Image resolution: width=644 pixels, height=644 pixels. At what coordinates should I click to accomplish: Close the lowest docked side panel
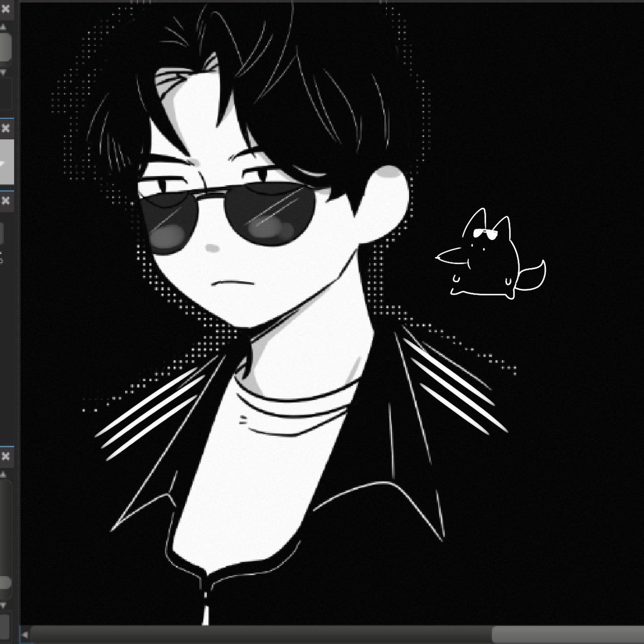click(6, 457)
